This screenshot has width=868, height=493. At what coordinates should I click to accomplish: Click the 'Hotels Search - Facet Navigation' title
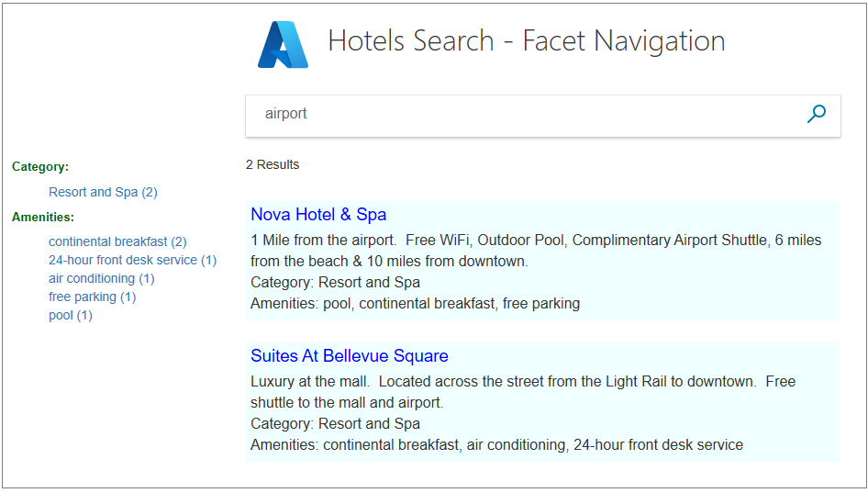tap(526, 41)
